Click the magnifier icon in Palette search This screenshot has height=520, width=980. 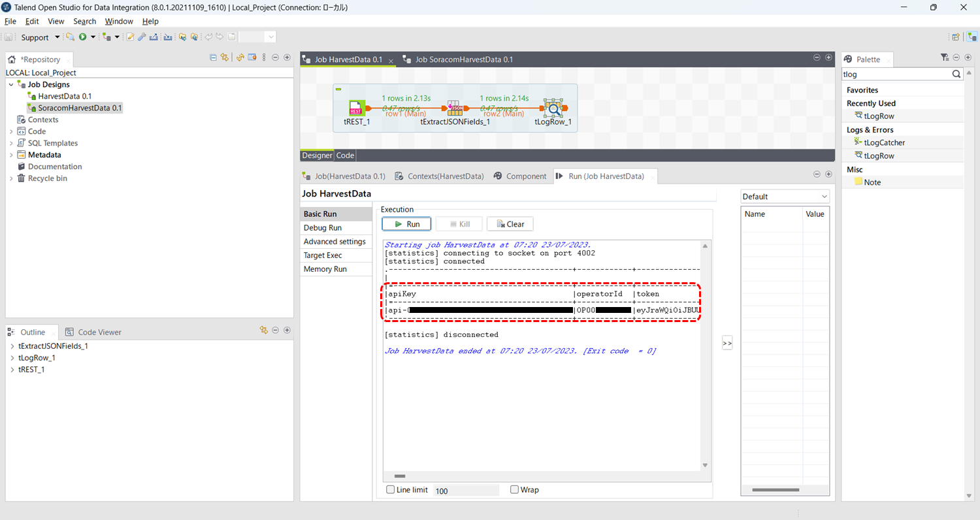[x=956, y=74]
